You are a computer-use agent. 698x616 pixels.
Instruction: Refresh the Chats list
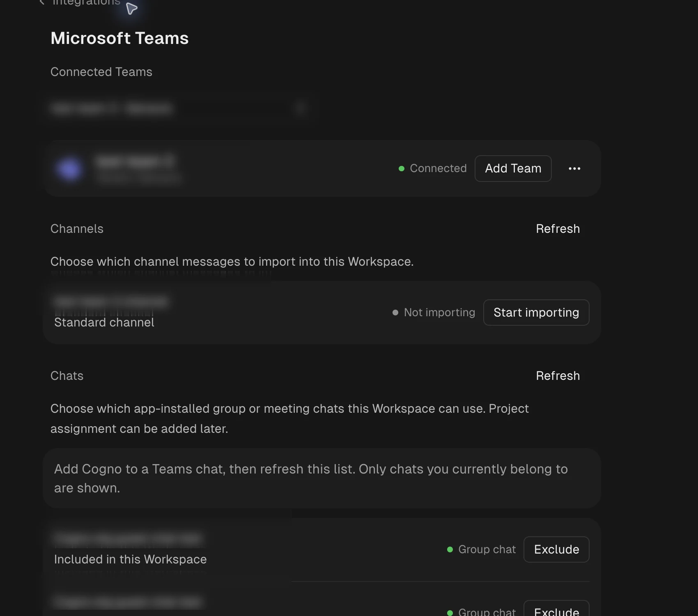click(x=558, y=376)
